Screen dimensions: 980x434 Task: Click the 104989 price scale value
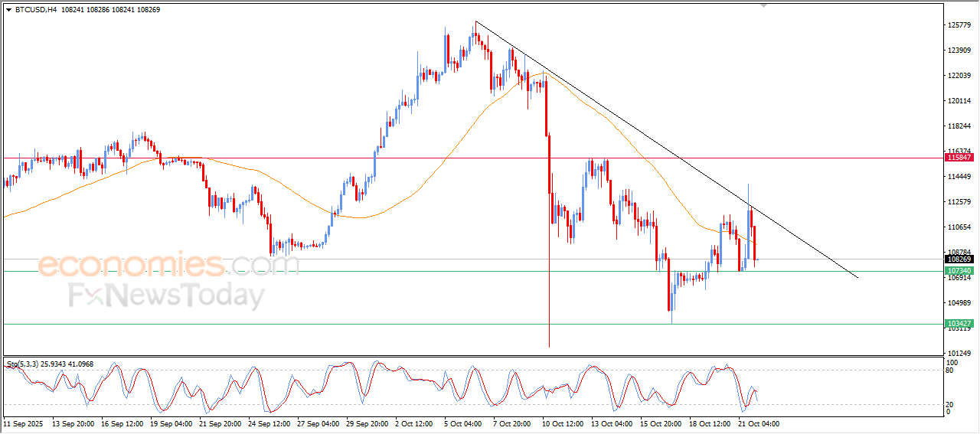(959, 303)
